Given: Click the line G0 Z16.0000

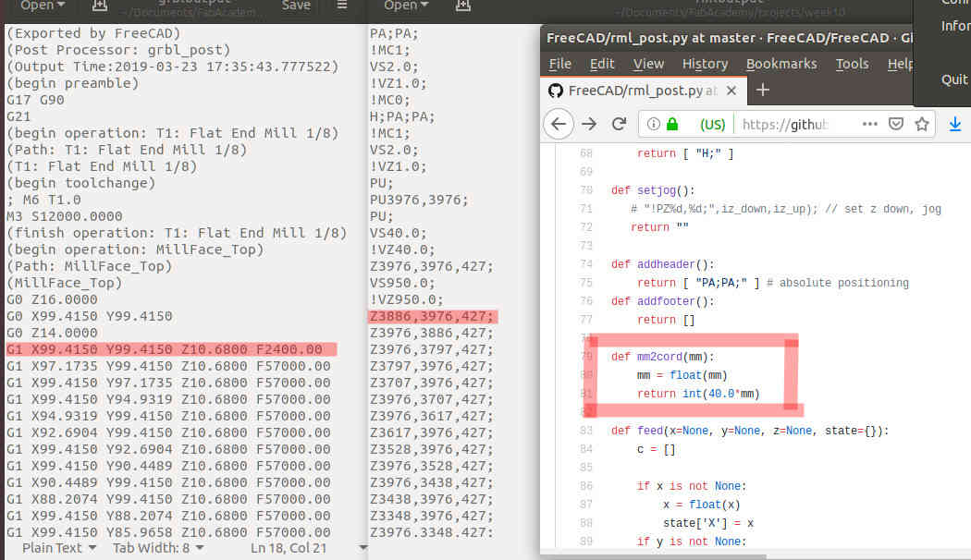Looking at the screenshot, I should 52,299.
